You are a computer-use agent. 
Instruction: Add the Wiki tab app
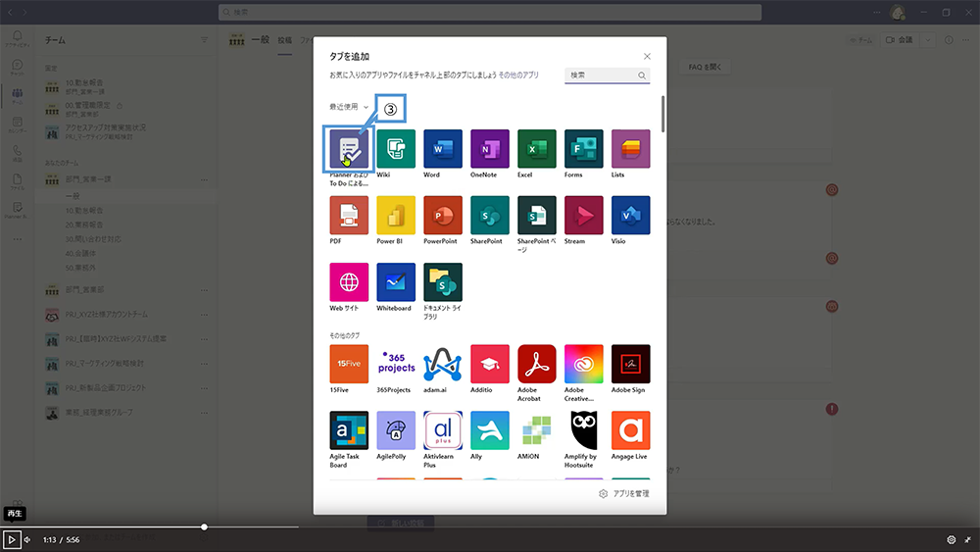[396, 149]
